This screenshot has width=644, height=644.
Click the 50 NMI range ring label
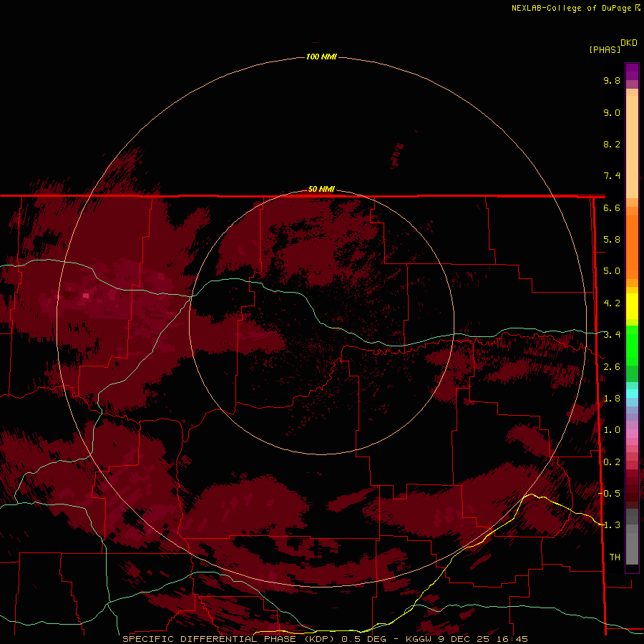click(x=321, y=189)
